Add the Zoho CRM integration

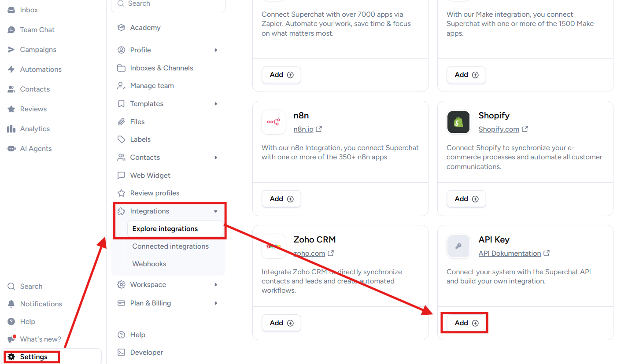click(281, 323)
